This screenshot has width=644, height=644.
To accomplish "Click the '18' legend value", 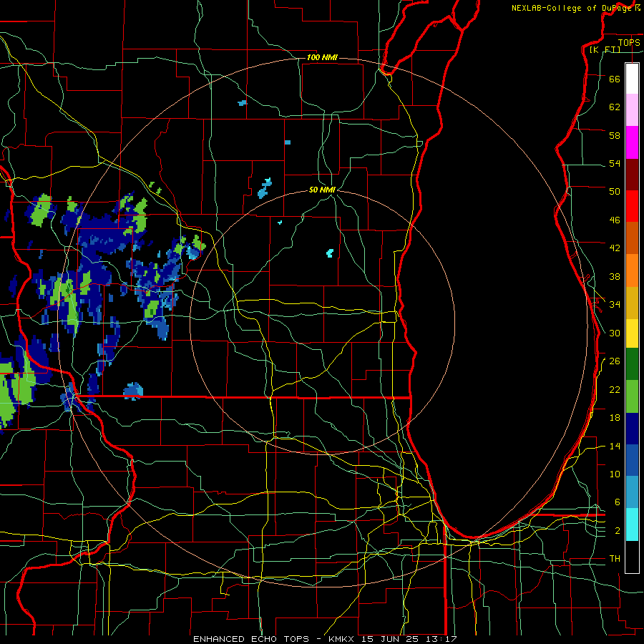I will point(615,418).
